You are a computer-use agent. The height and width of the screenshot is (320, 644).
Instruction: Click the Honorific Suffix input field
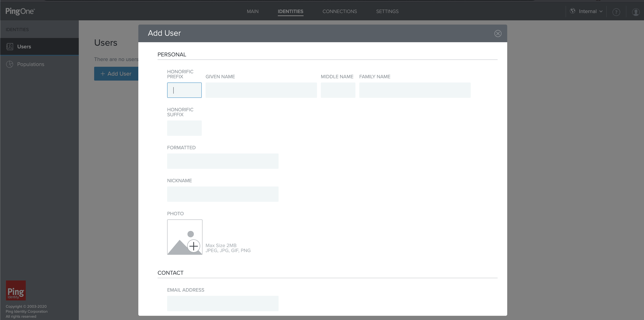pos(184,128)
